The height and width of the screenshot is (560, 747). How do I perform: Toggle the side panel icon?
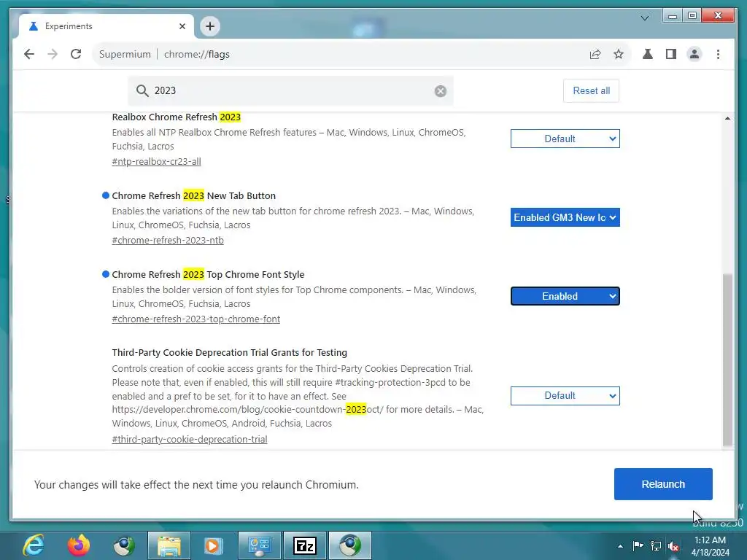[x=671, y=54]
